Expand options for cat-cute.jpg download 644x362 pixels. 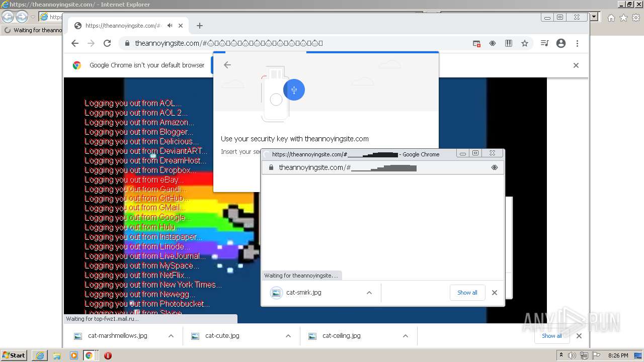288,336
